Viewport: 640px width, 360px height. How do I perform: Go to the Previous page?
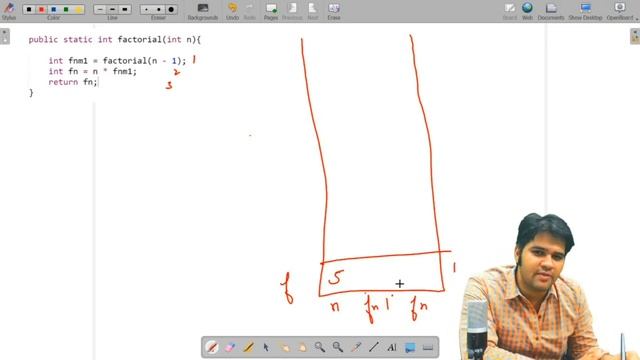[292, 11]
